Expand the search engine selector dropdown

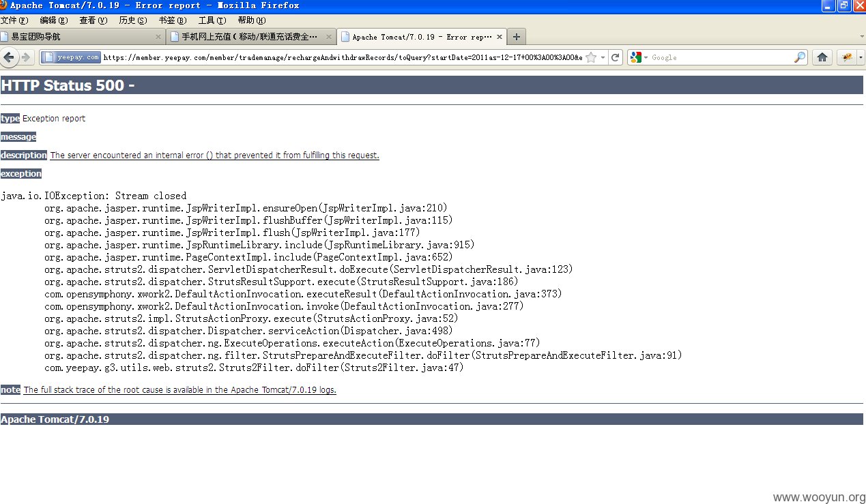pos(646,58)
